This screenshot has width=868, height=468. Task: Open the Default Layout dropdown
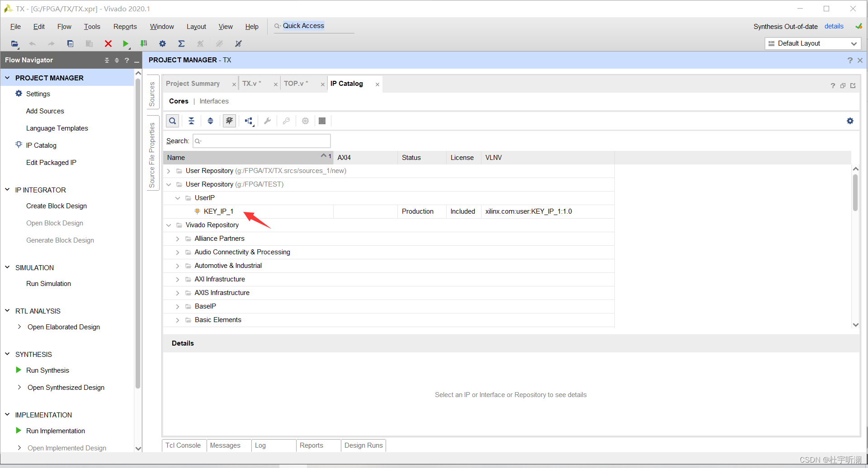(x=812, y=43)
